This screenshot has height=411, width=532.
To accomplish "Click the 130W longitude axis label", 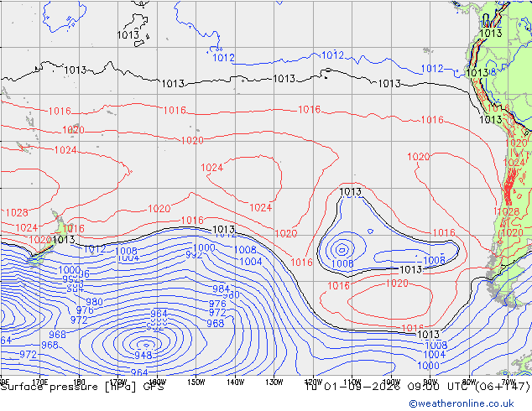I will [x=274, y=382].
